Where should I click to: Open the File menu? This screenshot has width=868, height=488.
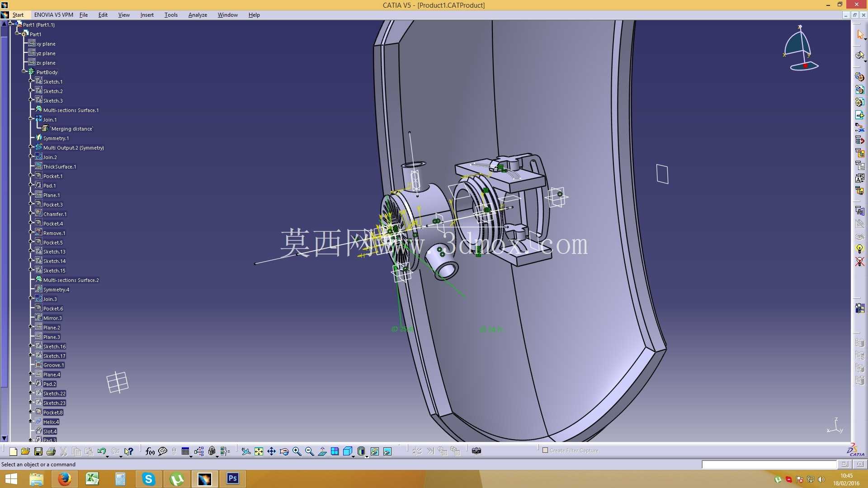pyautogui.click(x=84, y=15)
